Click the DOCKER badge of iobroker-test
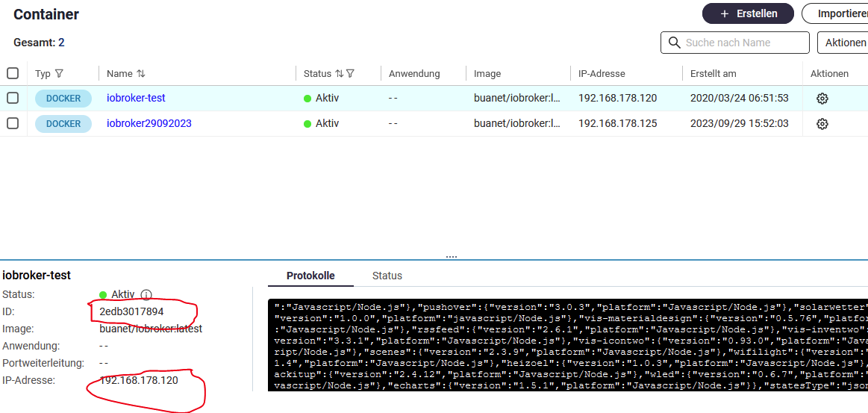 click(x=63, y=99)
